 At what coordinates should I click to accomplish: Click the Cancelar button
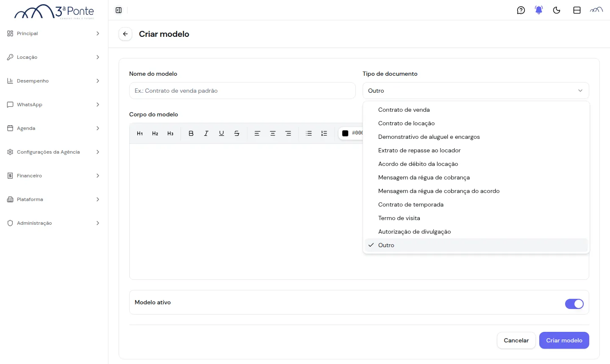pos(516,340)
